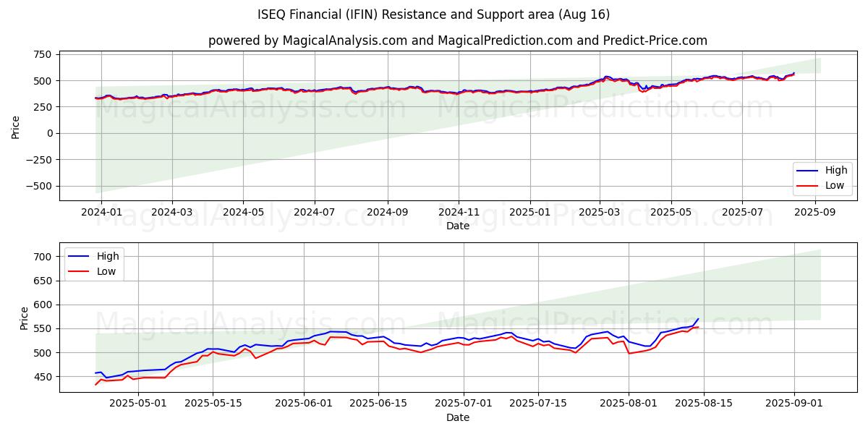868x434 pixels.
Task: Click the bottom chart y-axis label "450"
Action: pos(42,377)
